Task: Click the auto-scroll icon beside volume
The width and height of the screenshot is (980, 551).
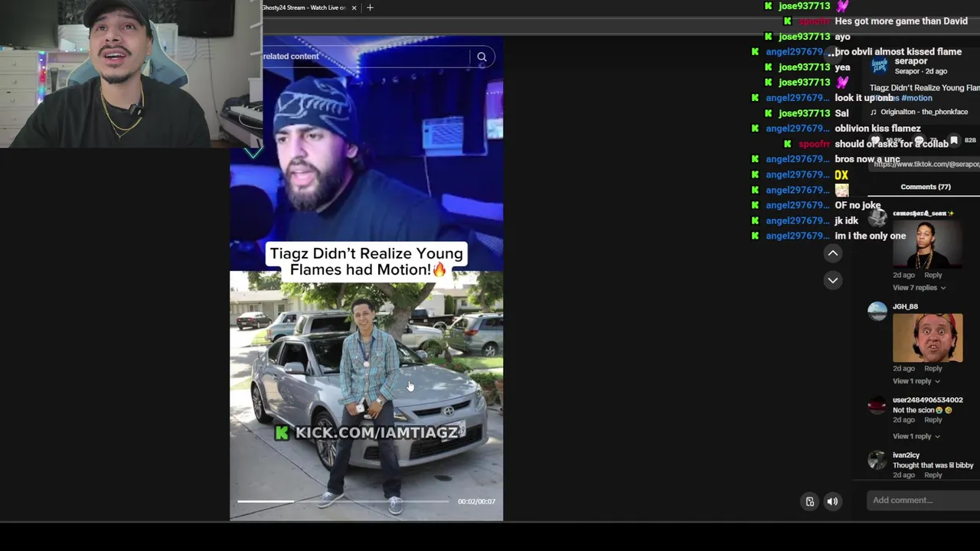Action: (x=810, y=501)
